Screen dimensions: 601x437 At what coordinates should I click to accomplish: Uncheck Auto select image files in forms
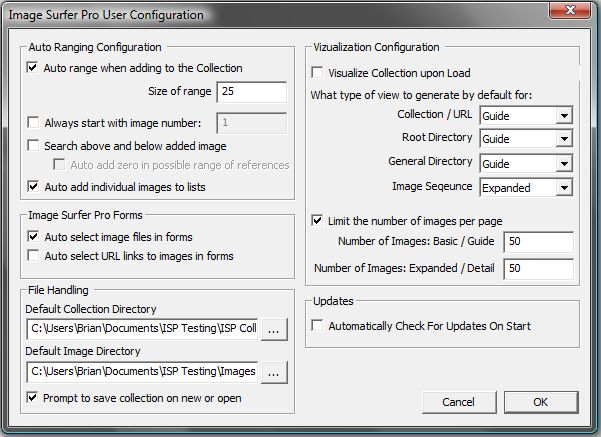click(x=33, y=237)
